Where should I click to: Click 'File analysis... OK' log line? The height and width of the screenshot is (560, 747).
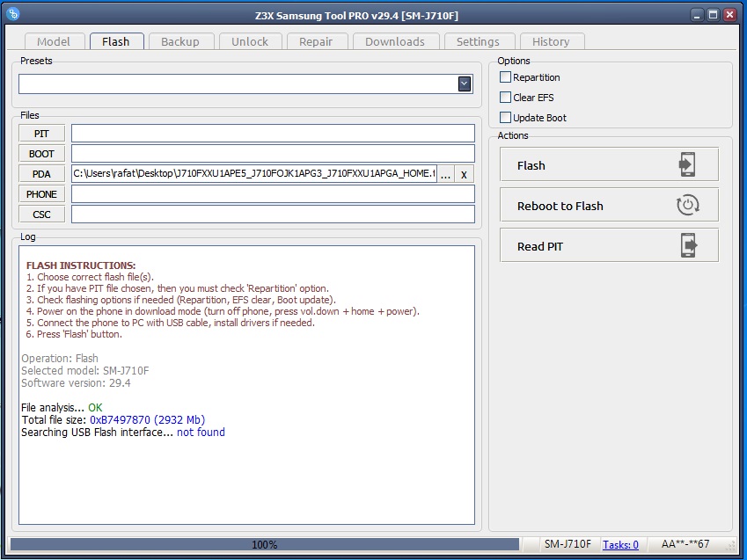62,408
